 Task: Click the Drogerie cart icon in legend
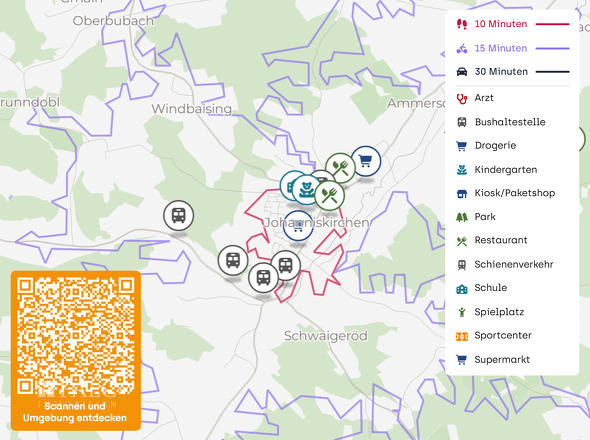pos(462,146)
